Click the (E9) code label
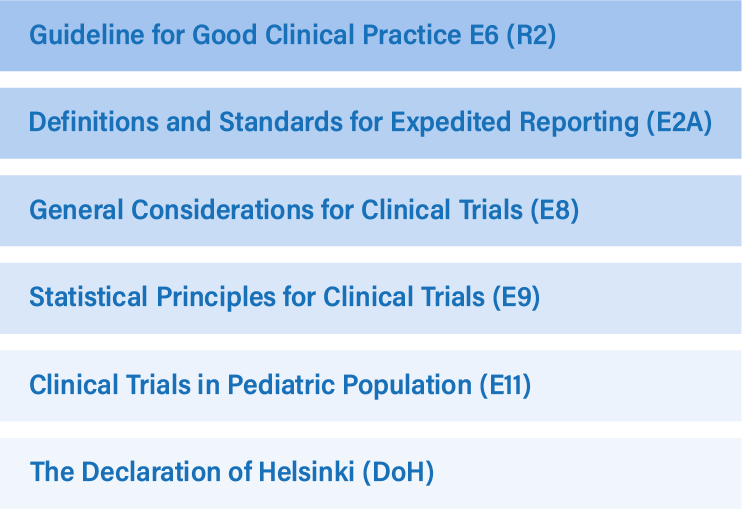The height and width of the screenshot is (509, 742). 516,298
